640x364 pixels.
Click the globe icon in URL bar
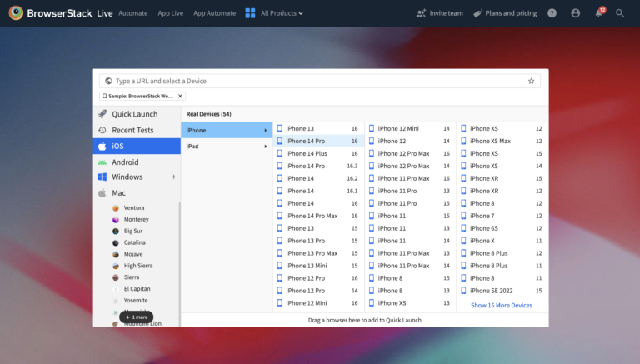point(108,81)
